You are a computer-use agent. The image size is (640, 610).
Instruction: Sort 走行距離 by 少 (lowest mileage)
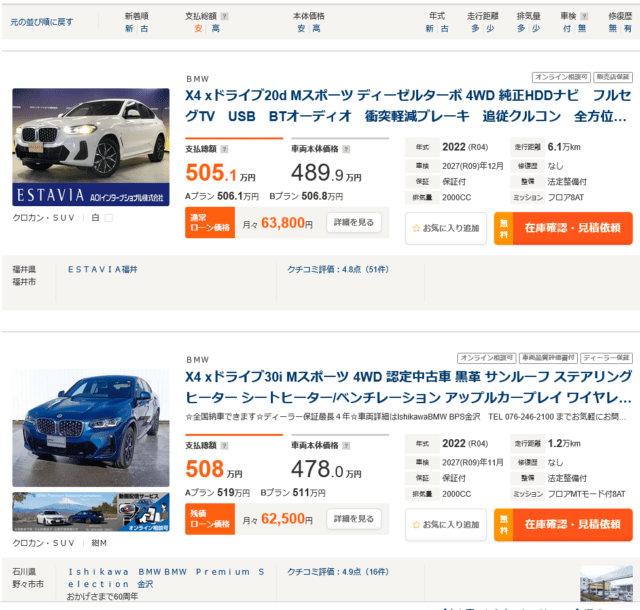[x=490, y=29]
